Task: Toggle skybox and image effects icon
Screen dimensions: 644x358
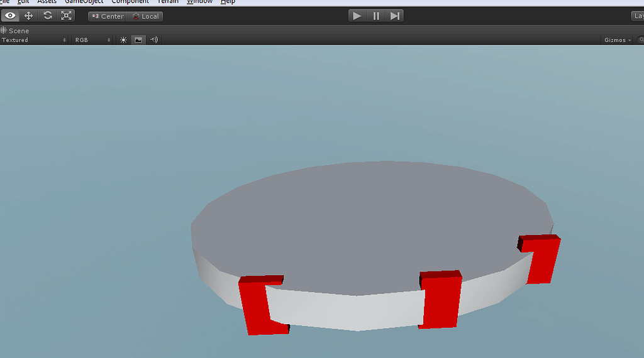Action: pyautogui.click(x=138, y=40)
